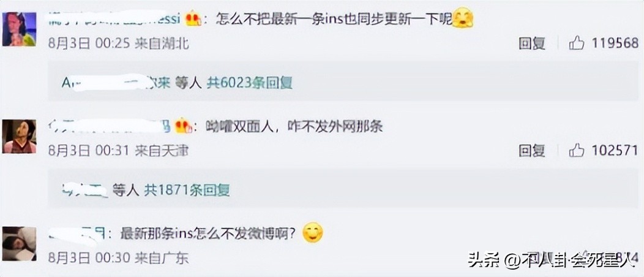Screen dimensions: 644x277
Task: Open the third commenter's avatar
Action: pos(20,243)
